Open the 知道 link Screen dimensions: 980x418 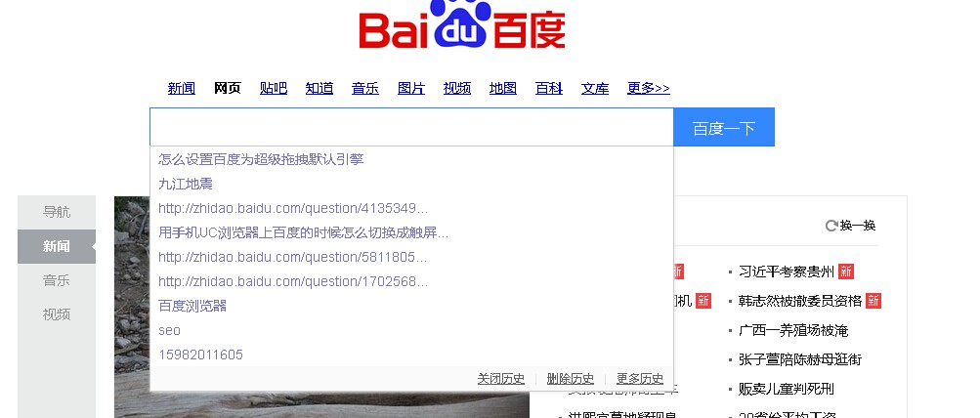click(x=320, y=88)
